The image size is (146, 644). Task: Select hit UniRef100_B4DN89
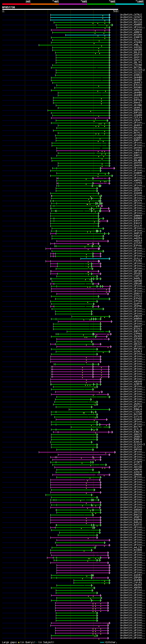[131, 218]
